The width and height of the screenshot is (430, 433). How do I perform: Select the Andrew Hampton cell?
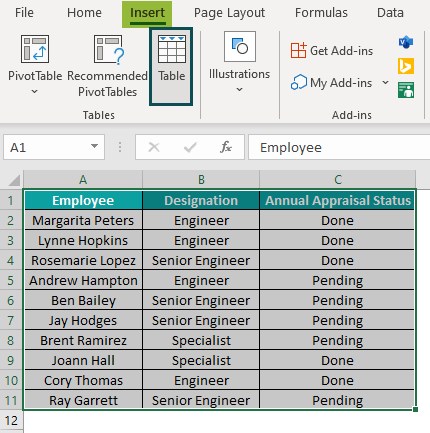pyautogui.click(x=83, y=280)
